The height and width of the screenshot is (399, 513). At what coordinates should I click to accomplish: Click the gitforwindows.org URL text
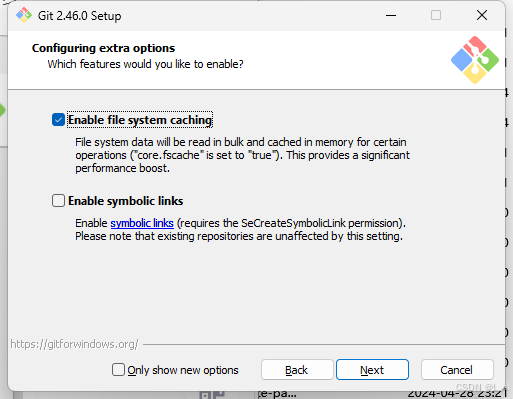coord(74,344)
